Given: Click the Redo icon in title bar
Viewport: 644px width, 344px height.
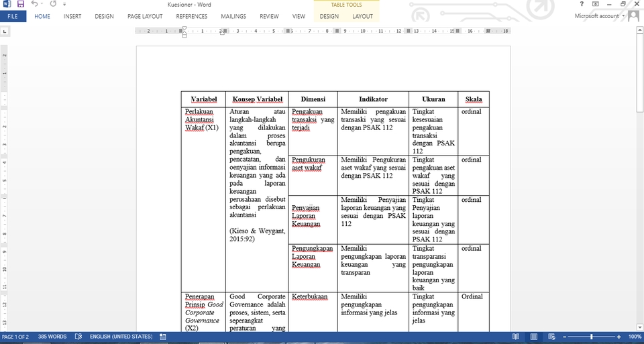Looking at the screenshot, I should click(x=53, y=4).
